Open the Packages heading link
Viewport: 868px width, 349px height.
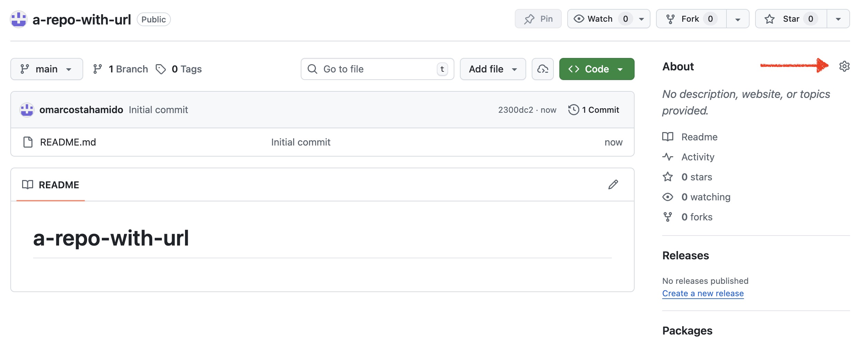[x=687, y=331]
